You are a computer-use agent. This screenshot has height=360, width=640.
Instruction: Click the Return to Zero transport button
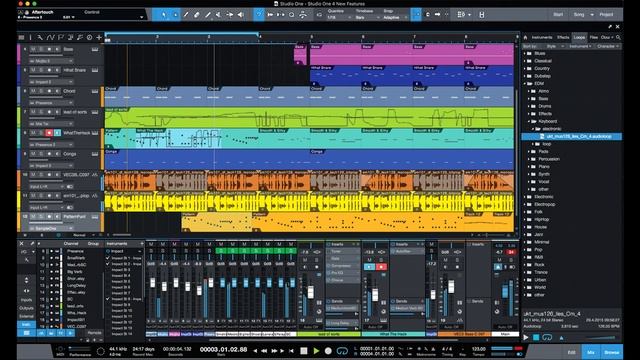tap(291, 351)
